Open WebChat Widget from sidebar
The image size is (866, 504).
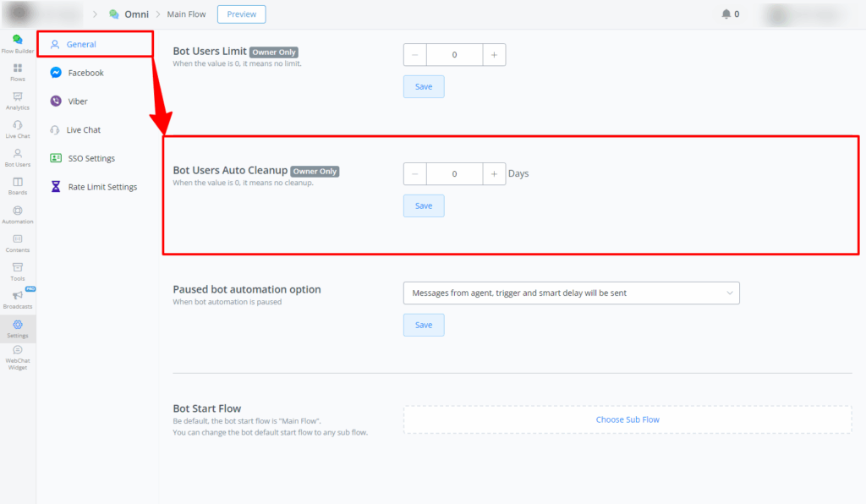(x=18, y=353)
